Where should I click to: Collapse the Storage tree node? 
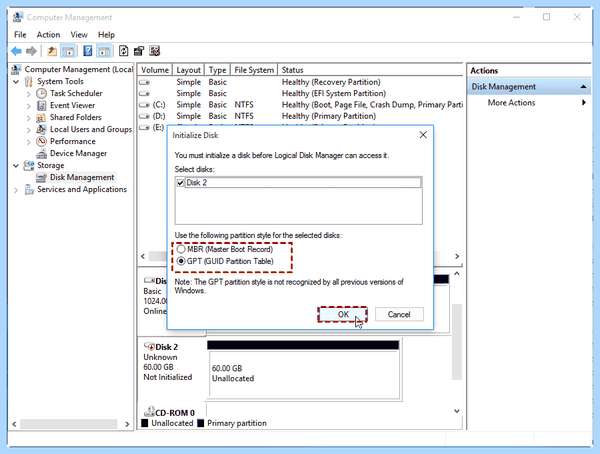click(16, 166)
